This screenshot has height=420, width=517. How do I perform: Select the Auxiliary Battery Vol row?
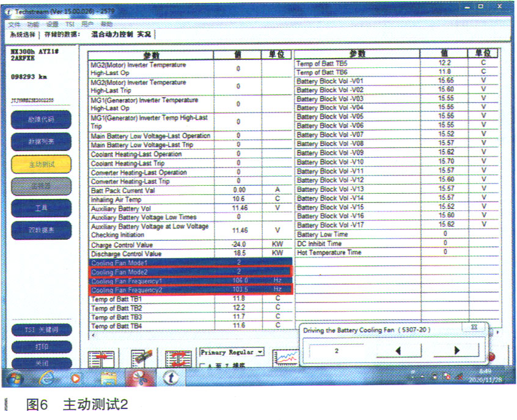click(x=190, y=208)
